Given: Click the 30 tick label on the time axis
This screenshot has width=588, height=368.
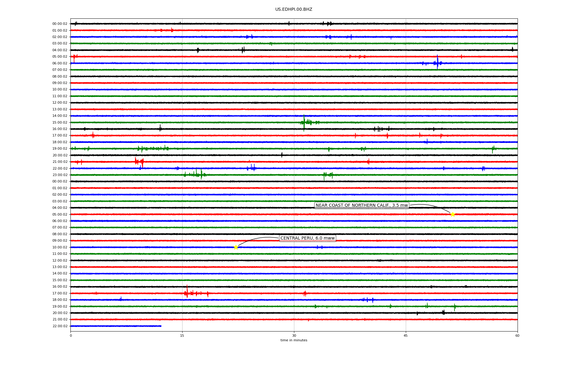Looking at the screenshot, I should tap(294, 335).
